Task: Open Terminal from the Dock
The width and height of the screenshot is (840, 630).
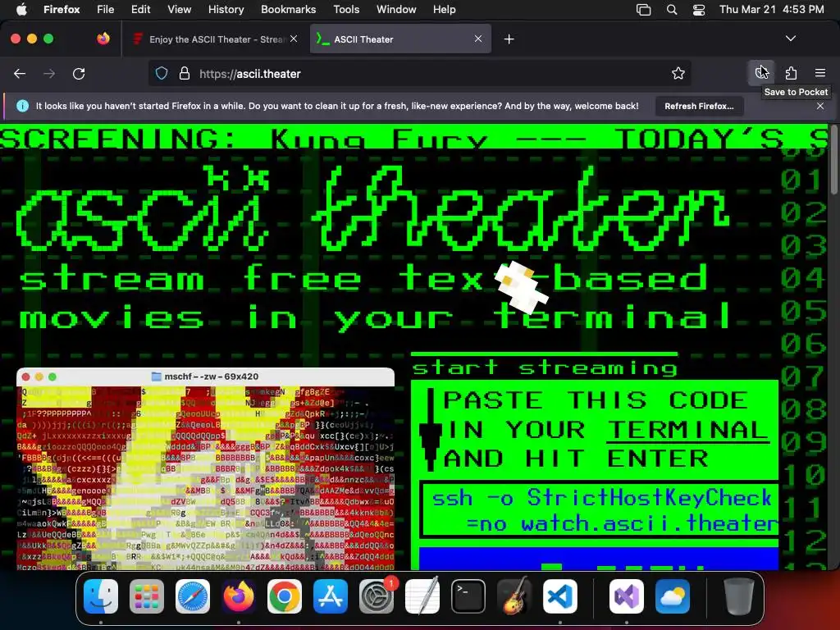Action: click(468, 596)
